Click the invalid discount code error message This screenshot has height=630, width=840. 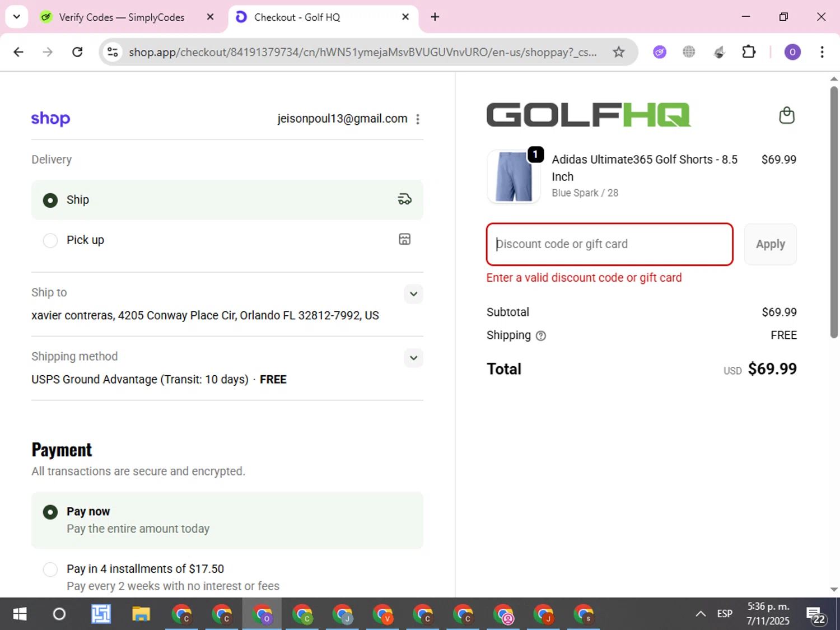(584, 278)
